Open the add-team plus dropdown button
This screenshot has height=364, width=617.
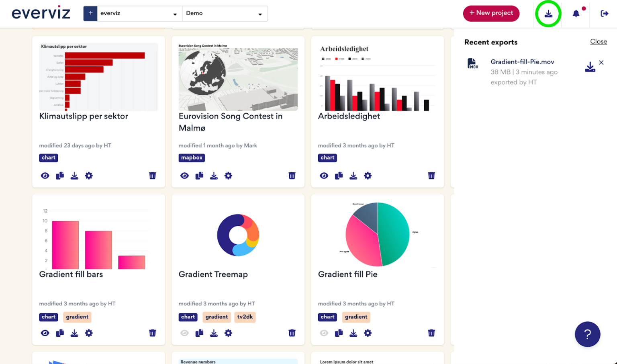tap(90, 13)
